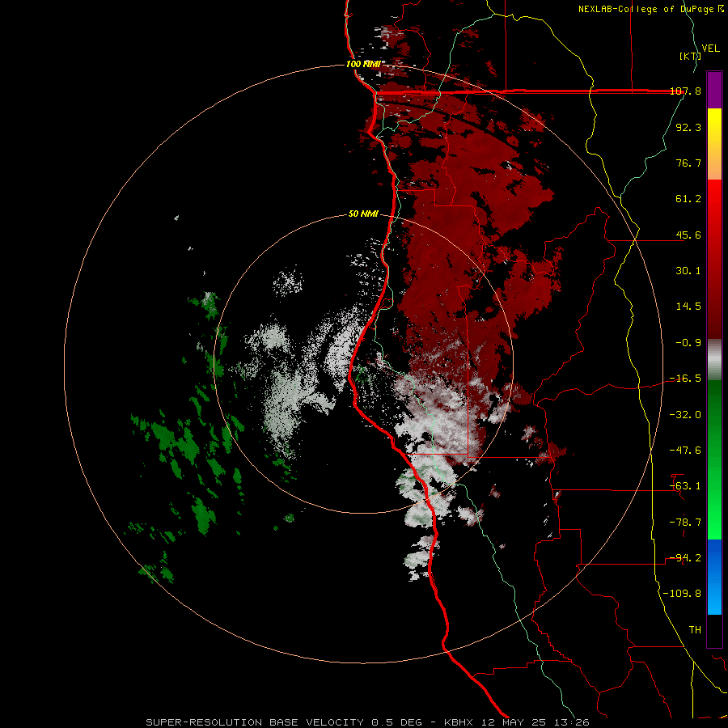
Task: Pick the blue segment of the color bar
Action: [x=714, y=577]
